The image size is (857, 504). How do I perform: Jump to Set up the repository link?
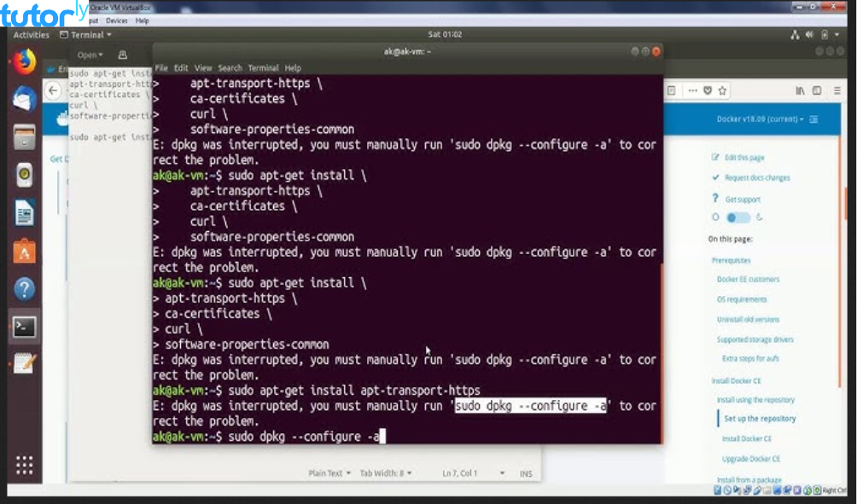[x=760, y=419]
